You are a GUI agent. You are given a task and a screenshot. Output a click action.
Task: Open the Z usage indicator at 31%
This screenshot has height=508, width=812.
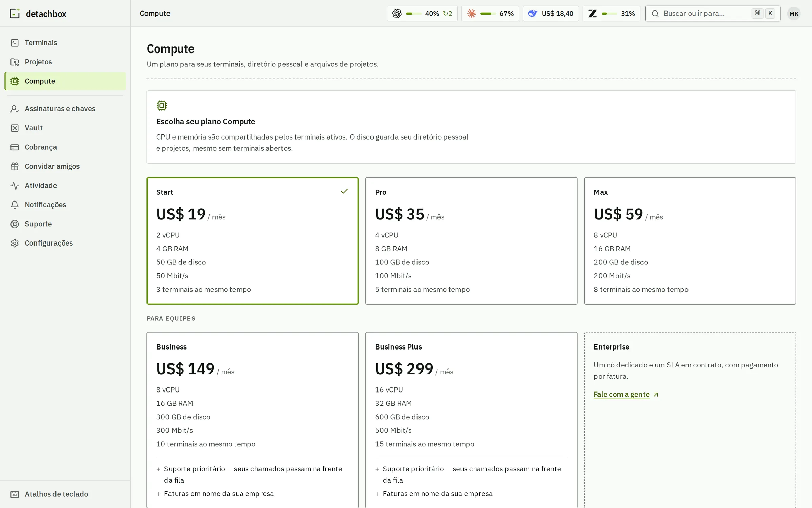[611, 14]
